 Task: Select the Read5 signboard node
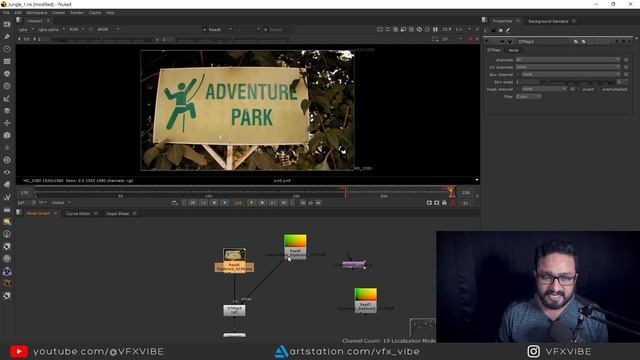pos(234,260)
